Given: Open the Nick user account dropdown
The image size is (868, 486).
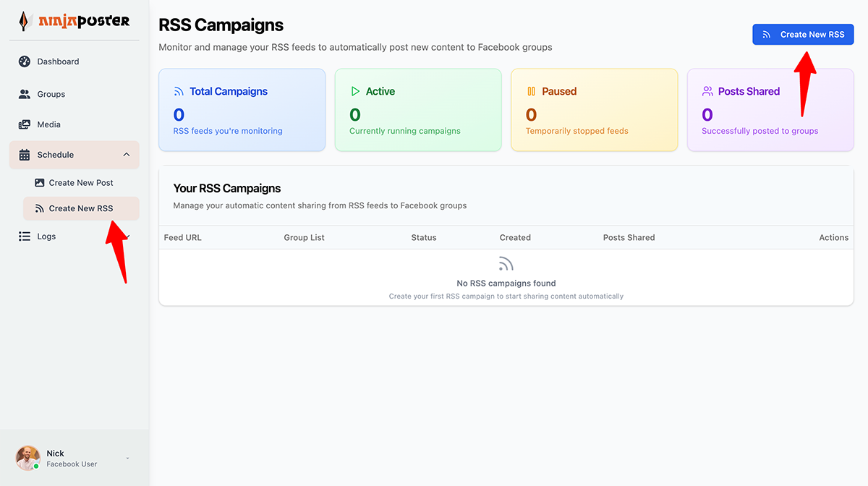Looking at the screenshot, I should [x=128, y=459].
